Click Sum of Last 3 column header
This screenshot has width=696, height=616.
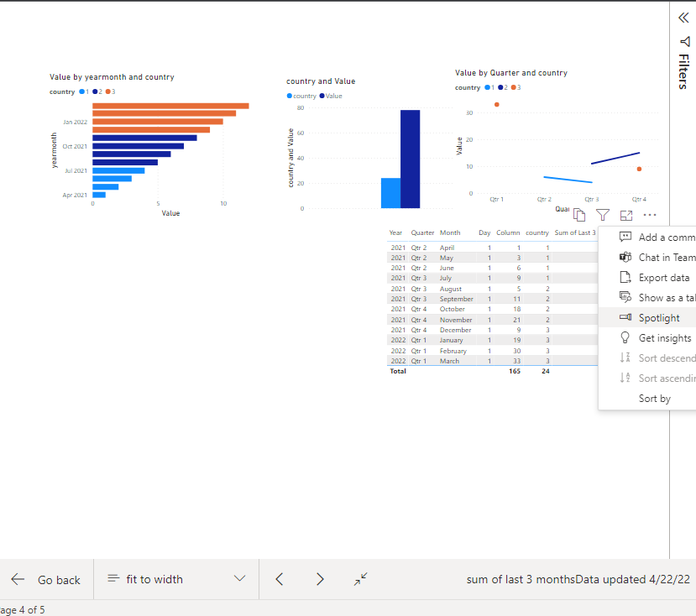click(x=575, y=232)
